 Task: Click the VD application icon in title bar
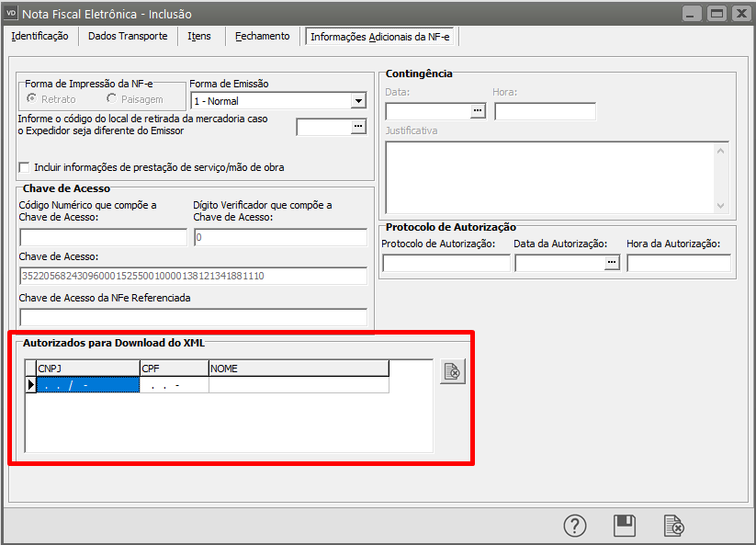coord(12,13)
